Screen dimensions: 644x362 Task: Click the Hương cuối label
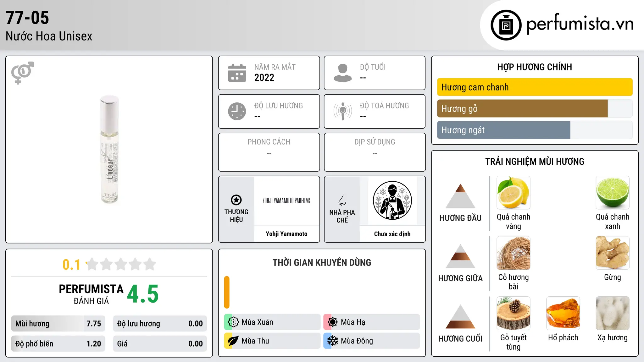pyautogui.click(x=460, y=339)
